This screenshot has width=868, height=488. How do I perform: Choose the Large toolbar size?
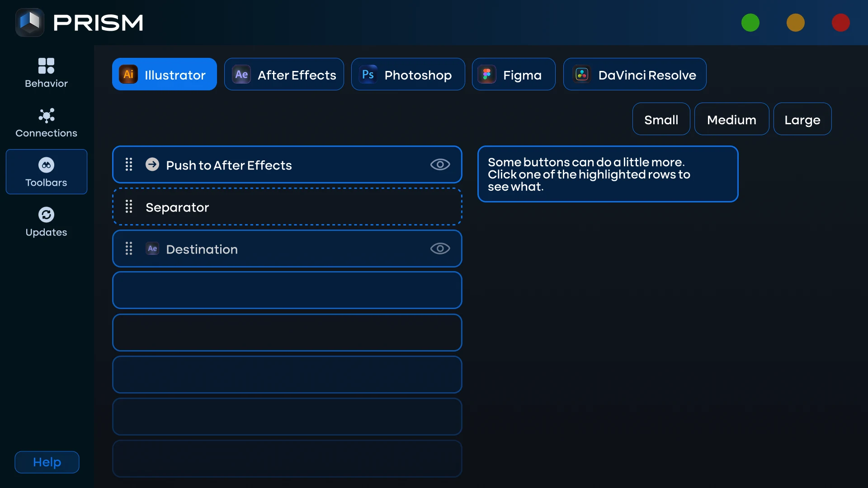tap(802, 119)
